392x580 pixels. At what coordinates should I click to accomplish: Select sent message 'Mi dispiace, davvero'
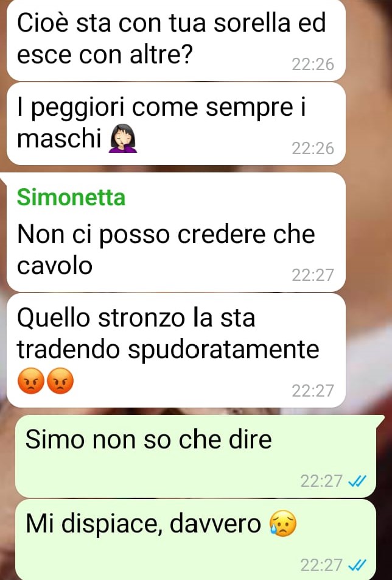click(x=196, y=540)
